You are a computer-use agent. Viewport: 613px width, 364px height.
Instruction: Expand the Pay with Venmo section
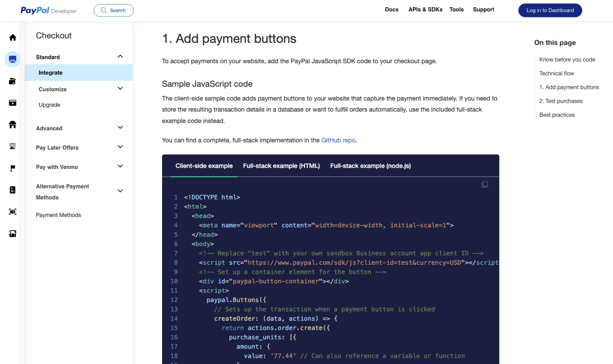coord(120,167)
